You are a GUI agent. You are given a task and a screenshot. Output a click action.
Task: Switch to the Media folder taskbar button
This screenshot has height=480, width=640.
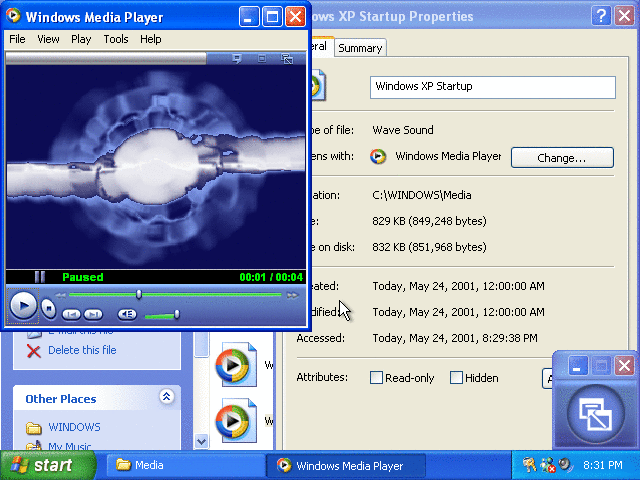184,465
